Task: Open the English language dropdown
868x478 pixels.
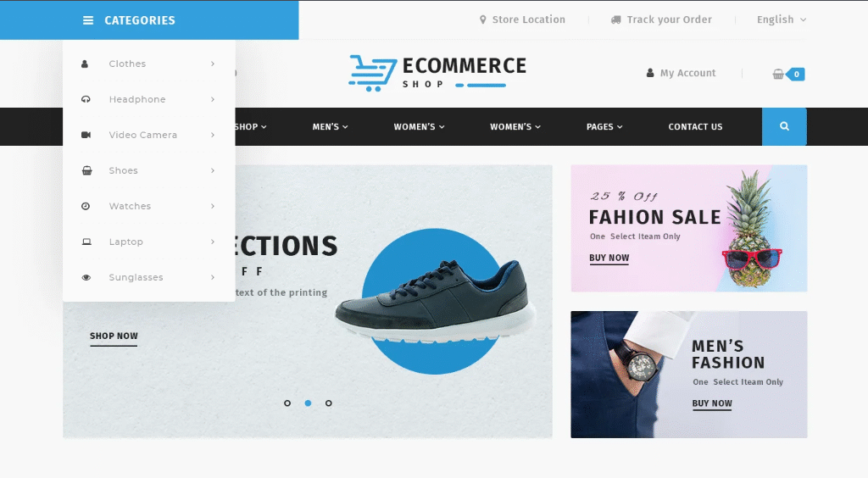Action: coord(781,19)
